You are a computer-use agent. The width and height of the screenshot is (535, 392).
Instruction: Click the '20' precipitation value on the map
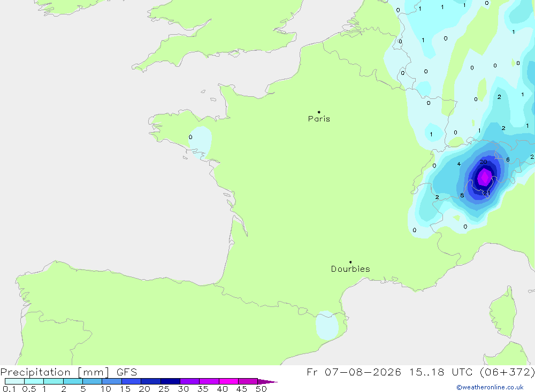click(484, 162)
